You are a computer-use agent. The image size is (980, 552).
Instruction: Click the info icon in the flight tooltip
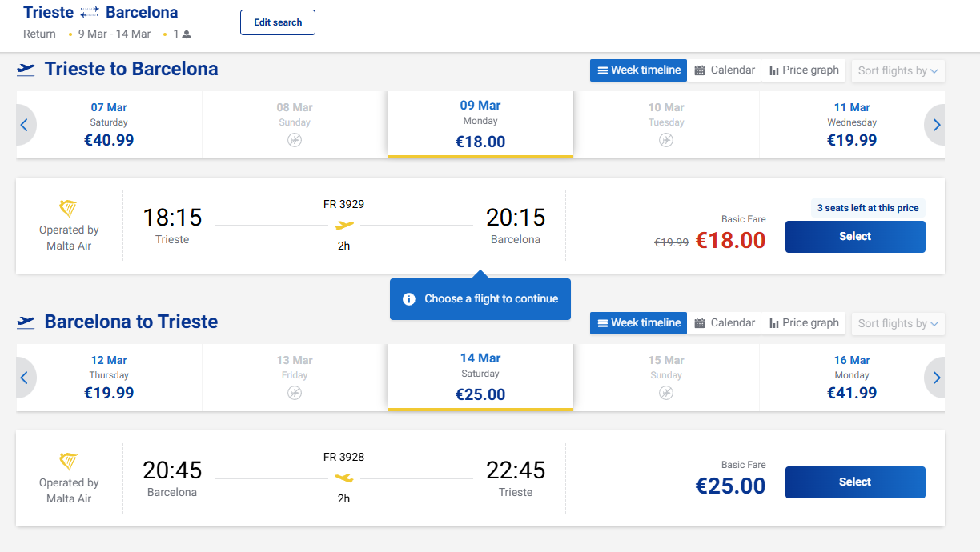pyautogui.click(x=409, y=299)
